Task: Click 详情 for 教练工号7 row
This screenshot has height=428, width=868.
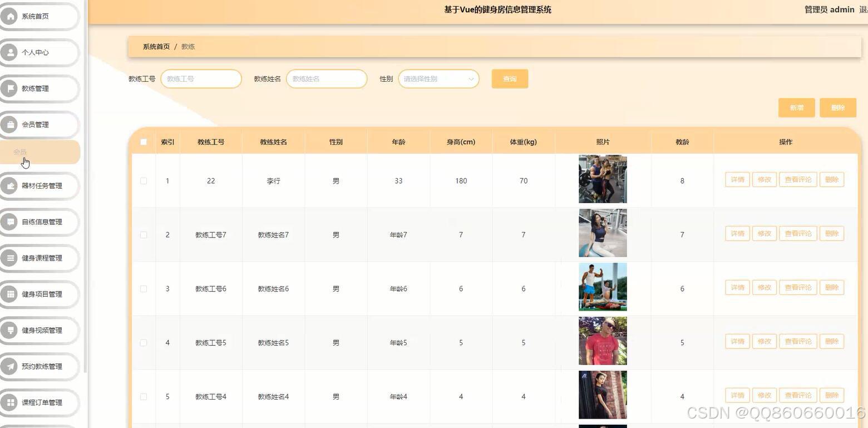Action: coord(738,234)
